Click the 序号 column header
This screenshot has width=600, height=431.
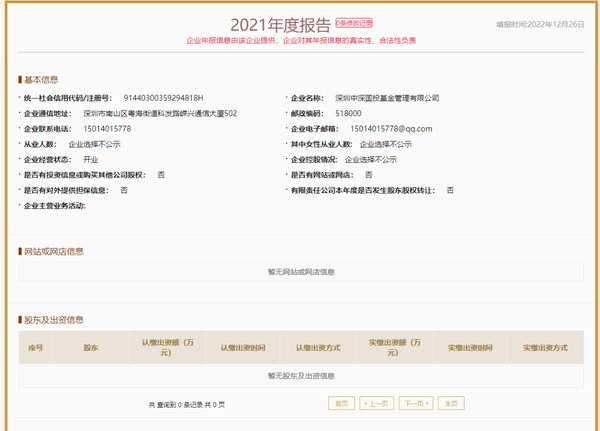[x=36, y=348]
